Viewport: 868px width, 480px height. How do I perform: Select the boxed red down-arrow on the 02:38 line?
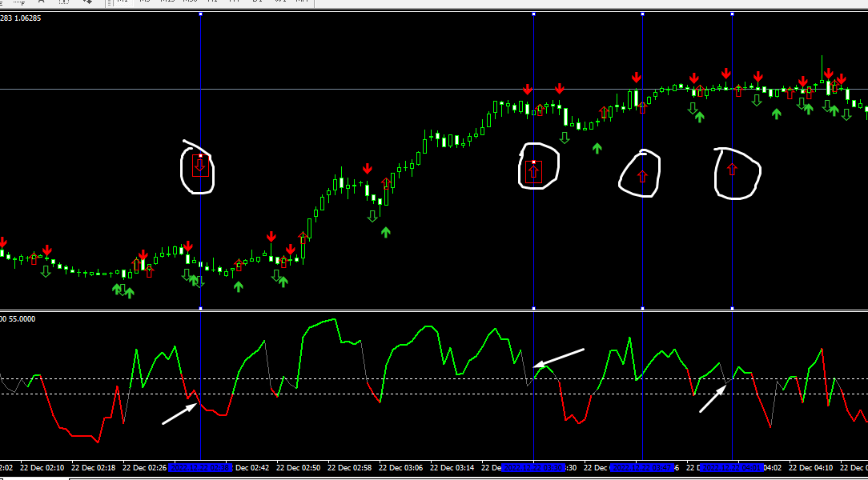pyautogui.click(x=200, y=166)
